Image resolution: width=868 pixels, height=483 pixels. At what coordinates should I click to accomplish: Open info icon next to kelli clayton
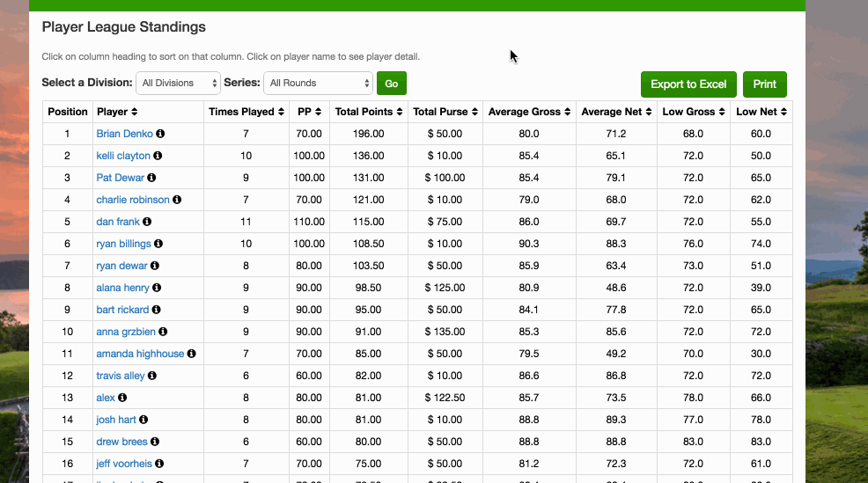coord(158,156)
